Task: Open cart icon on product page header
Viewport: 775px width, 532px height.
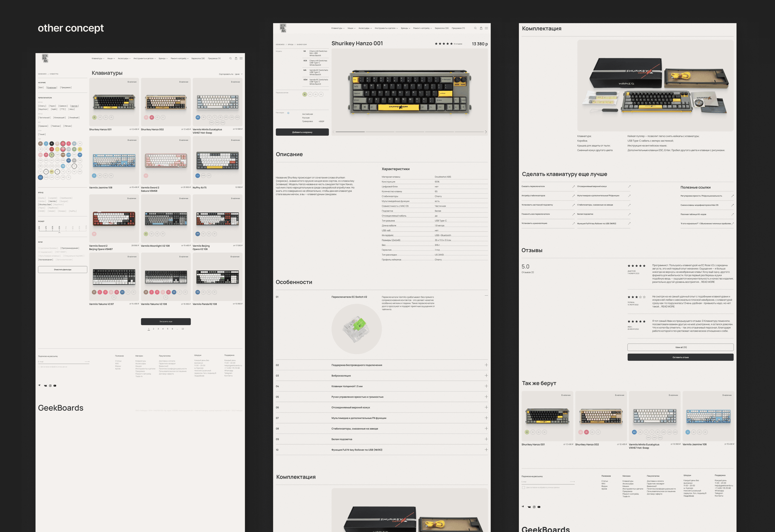Action: point(481,28)
